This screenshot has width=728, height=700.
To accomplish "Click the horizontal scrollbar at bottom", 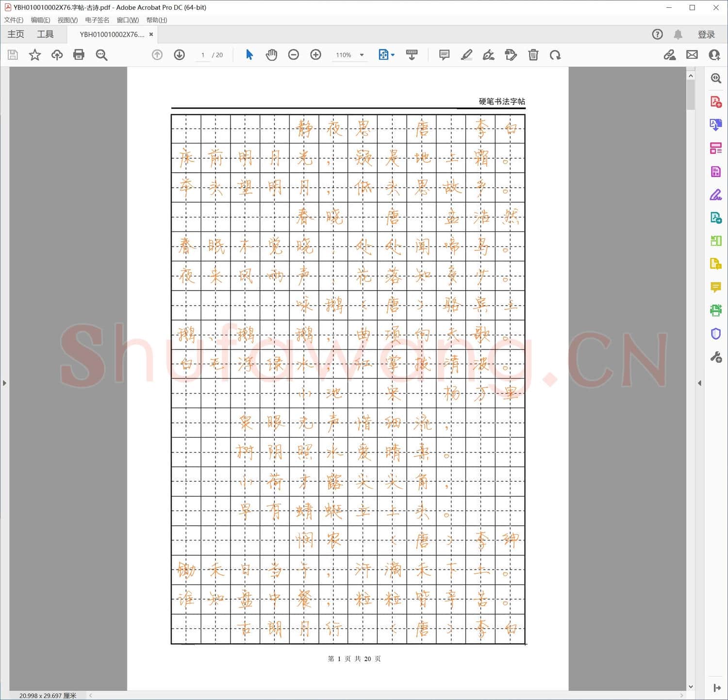I will point(386,695).
